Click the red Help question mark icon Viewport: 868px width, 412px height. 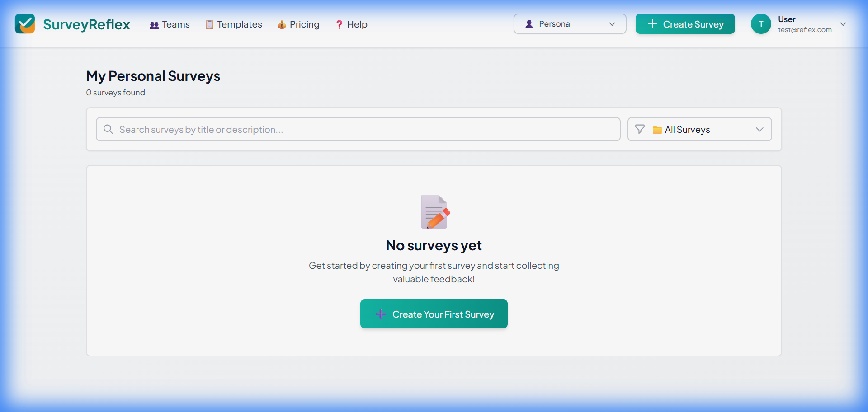click(x=339, y=24)
